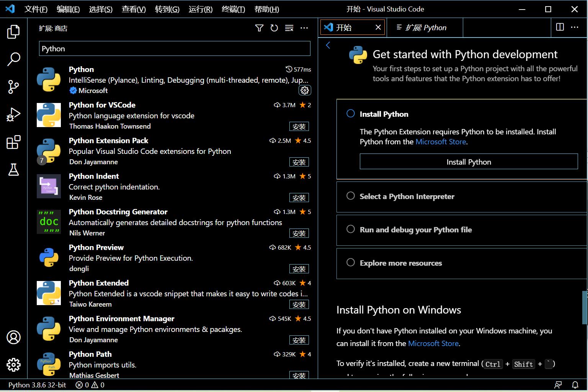Select the Microsoft Python extension title

(x=81, y=69)
